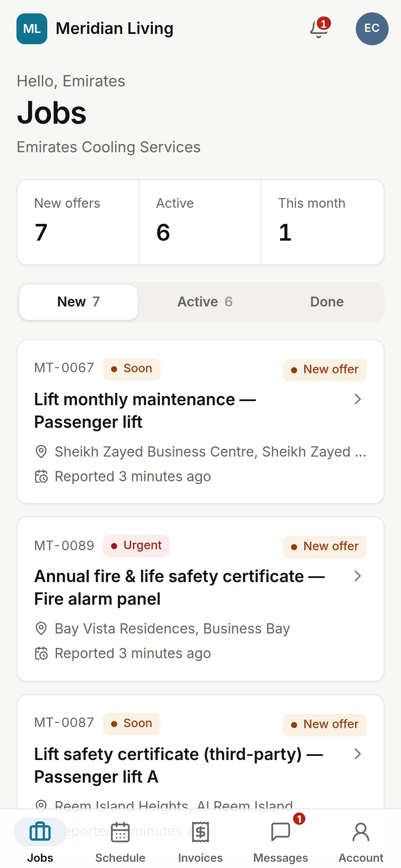Tap the ML Meridian Living logo
Image resolution: width=401 pixels, height=868 pixels.
point(32,29)
